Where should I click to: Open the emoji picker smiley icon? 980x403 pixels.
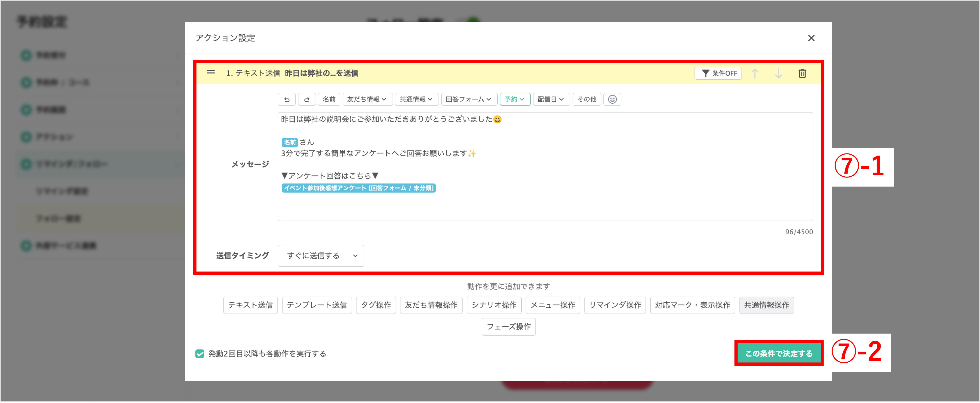pyautogui.click(x=612, y=99)
